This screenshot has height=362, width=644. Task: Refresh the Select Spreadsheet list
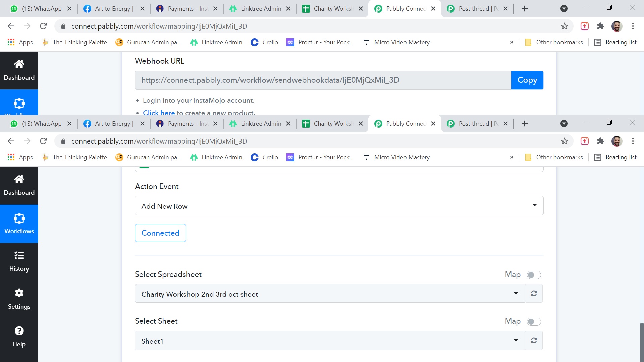(x=534, y=293)
